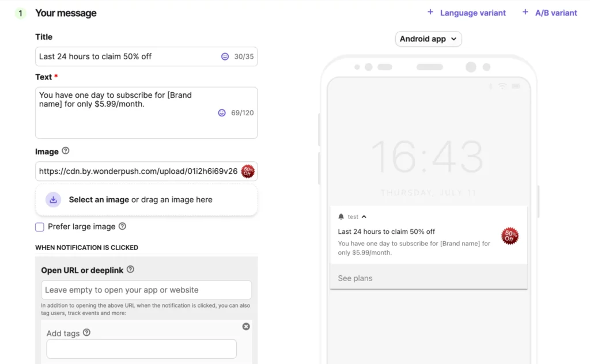Open emoji picker in Title field

pyautogui.click(x=225, y=56)
